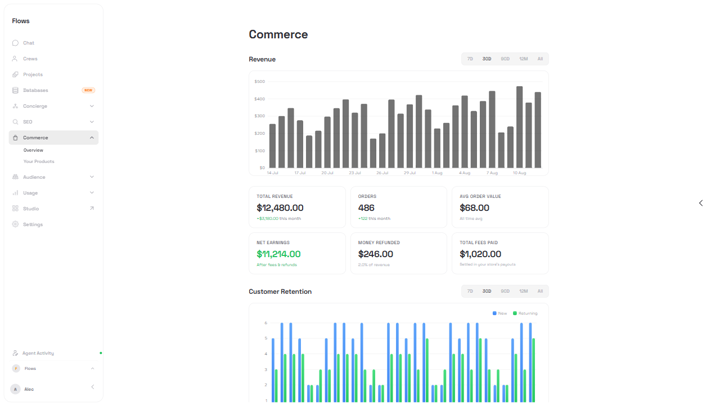Image resolution: width=720 pixels, height=406 pixels.
Task: Click the right-side panel collapse arrow
Action: (701, 203)
